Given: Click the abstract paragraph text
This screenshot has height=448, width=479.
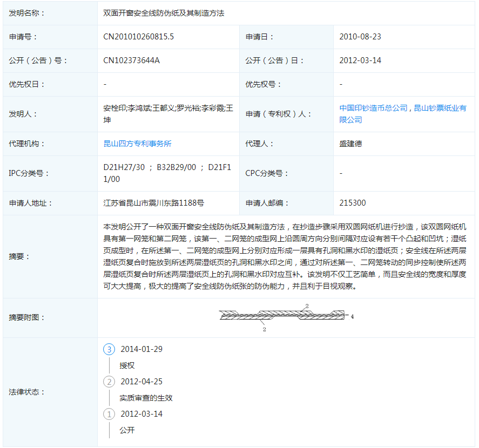Looking at the screenshot, I should pos(285,256).
